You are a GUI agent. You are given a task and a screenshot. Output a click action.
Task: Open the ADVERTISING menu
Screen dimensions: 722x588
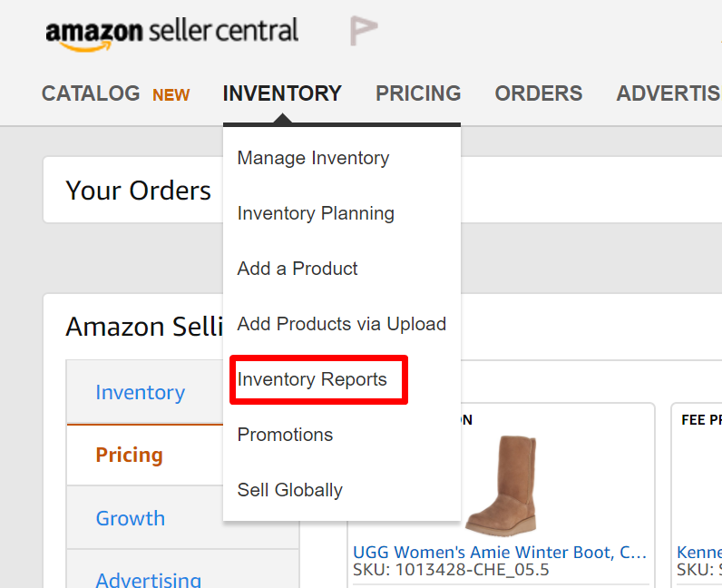pos(668,93)
